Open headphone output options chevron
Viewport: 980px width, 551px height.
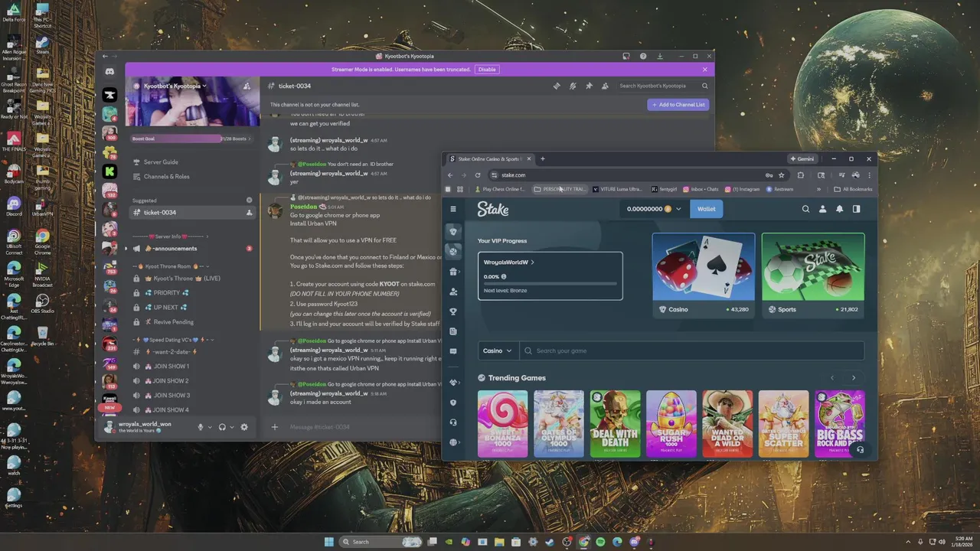(x=231, y=427)
